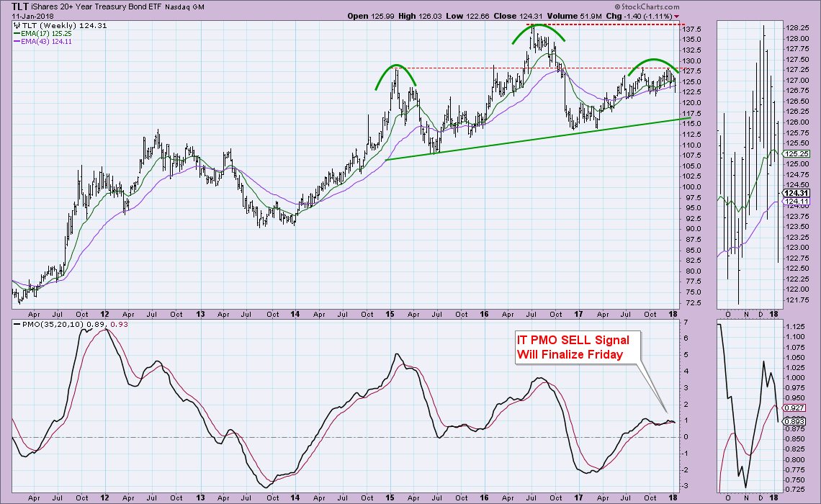Click the 100.0 tick on the main price axis
This screenshot has height=504, width=821.
(x=692, y=187)
